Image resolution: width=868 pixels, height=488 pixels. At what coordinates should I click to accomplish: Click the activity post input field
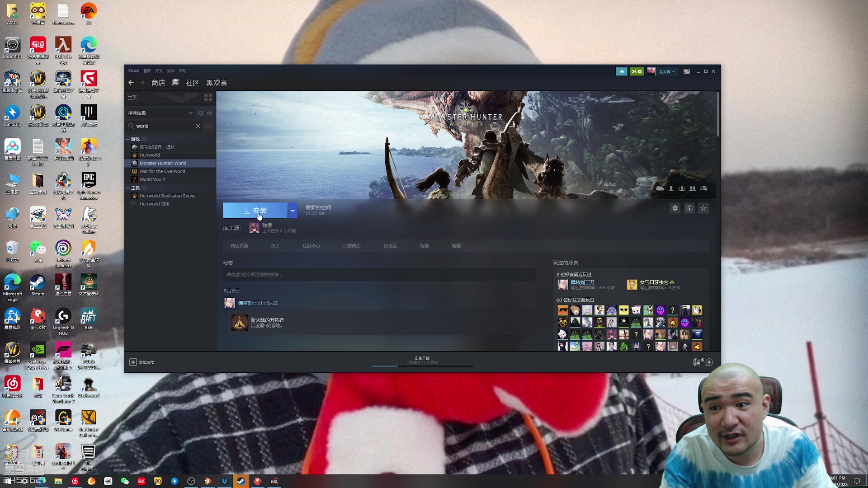coord(379,274)
